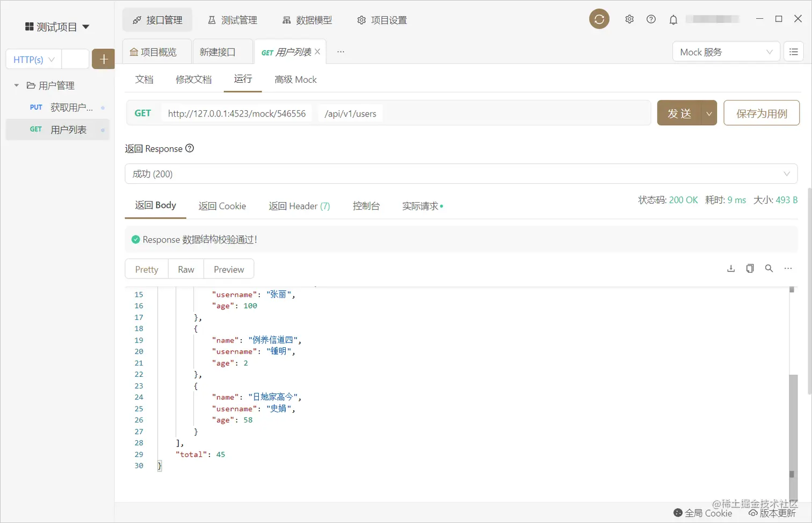This screenshot has height=523, width=812.
Task: Click the sidebar search input field
Action: [x=75, y=59]
